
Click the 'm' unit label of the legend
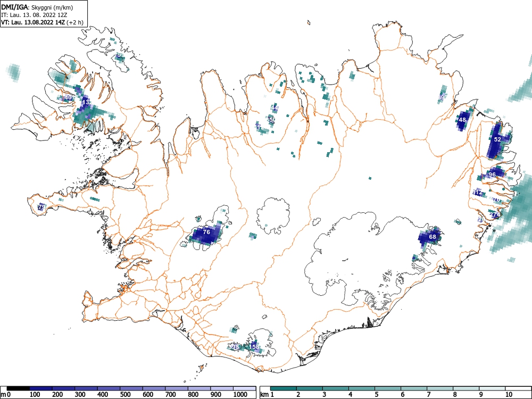tap(3, 395)
